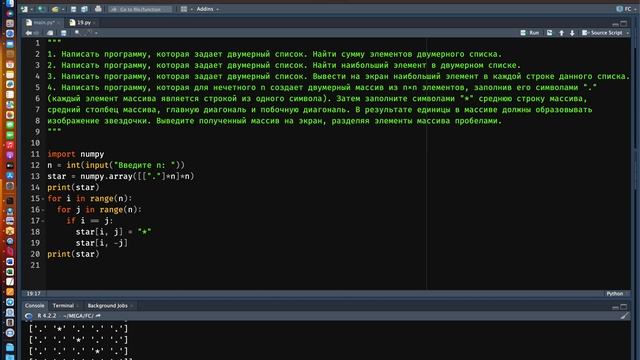Open Podcasts app in the Dock
Viewport: 640px width, 360px height.
coord(10,156)
